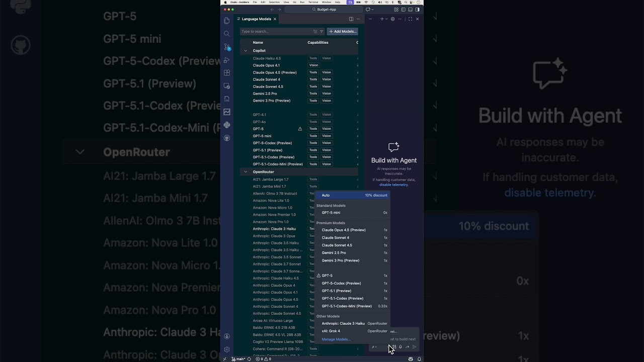Open the Python icon in activity bar
Image resolution: width=644 pixels, height=362 pixels.
(227, 125)
